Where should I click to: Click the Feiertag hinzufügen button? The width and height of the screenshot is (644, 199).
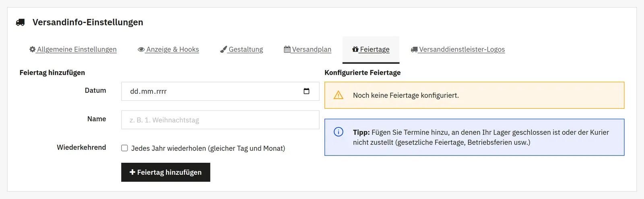165,172
